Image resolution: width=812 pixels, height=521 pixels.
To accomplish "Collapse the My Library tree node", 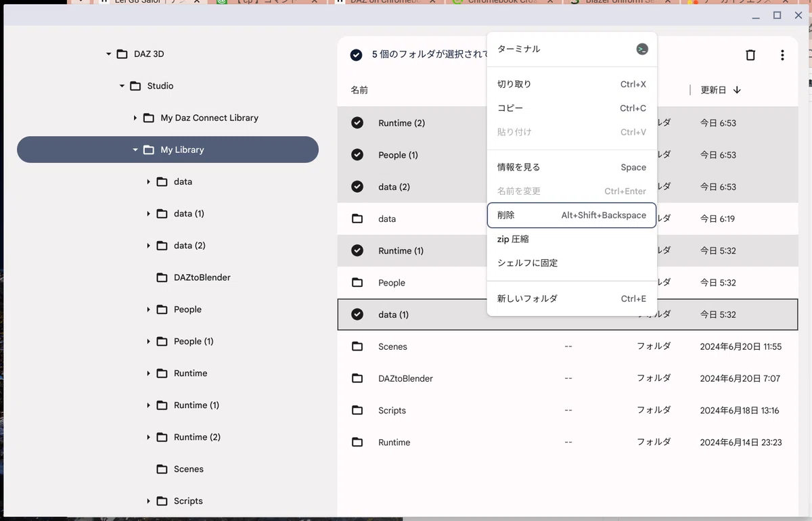I will coord(135,150).
